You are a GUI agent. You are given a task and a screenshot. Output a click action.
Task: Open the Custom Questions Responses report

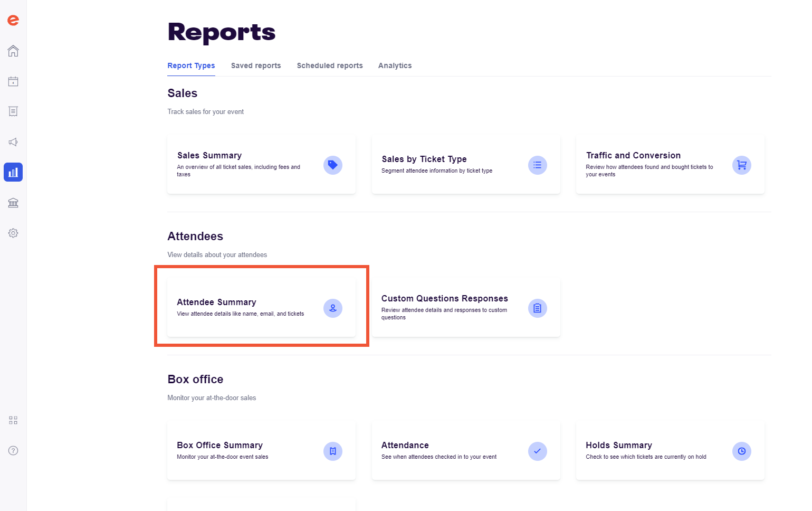coord(466,307)
